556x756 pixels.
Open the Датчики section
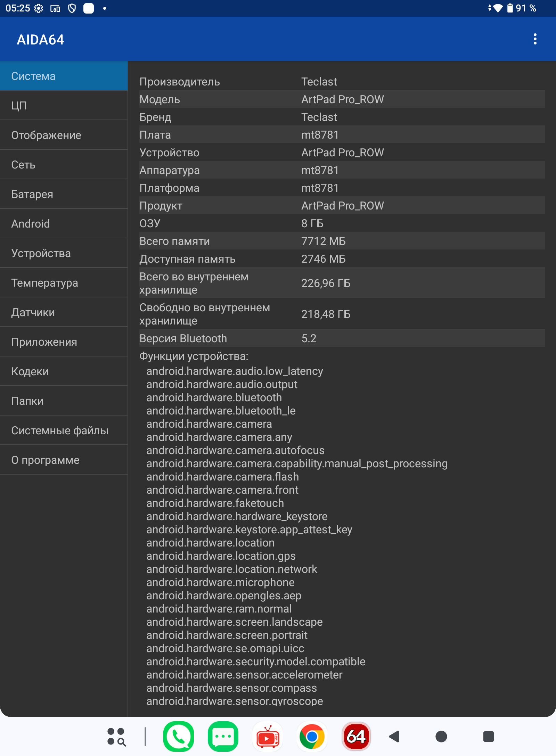(64, 312)
